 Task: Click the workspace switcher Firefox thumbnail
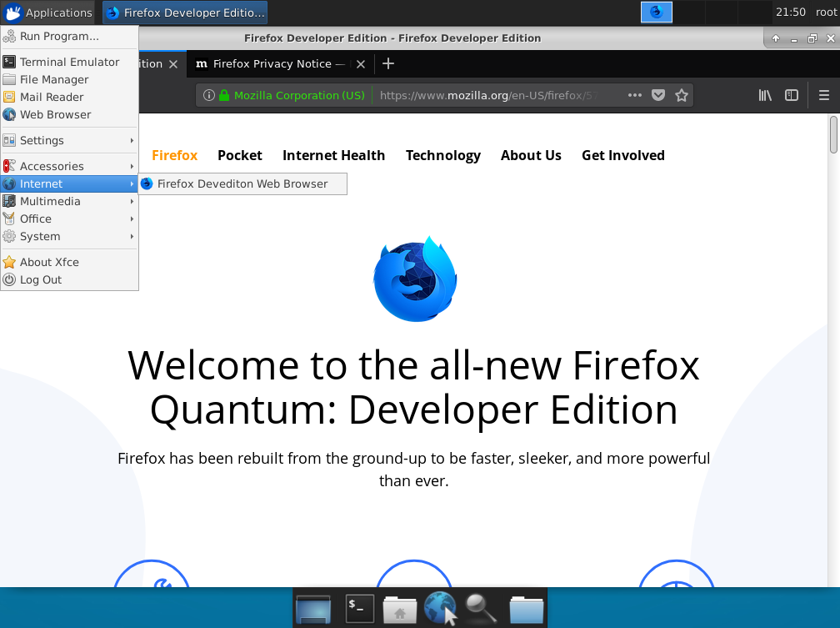click(x=657, y=12)
